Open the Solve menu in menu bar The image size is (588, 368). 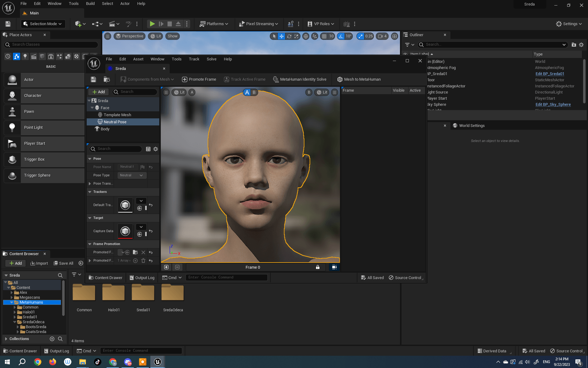[x=211, y=59]
